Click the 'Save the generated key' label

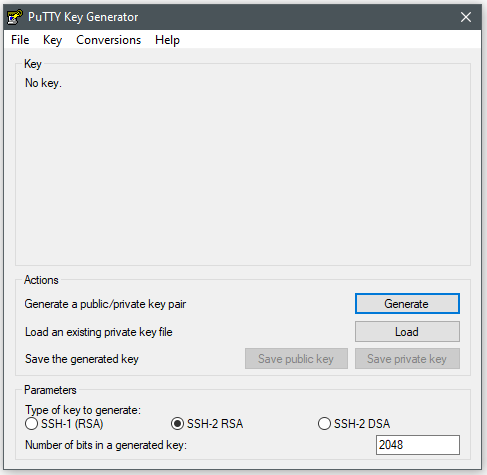(82, 359)
